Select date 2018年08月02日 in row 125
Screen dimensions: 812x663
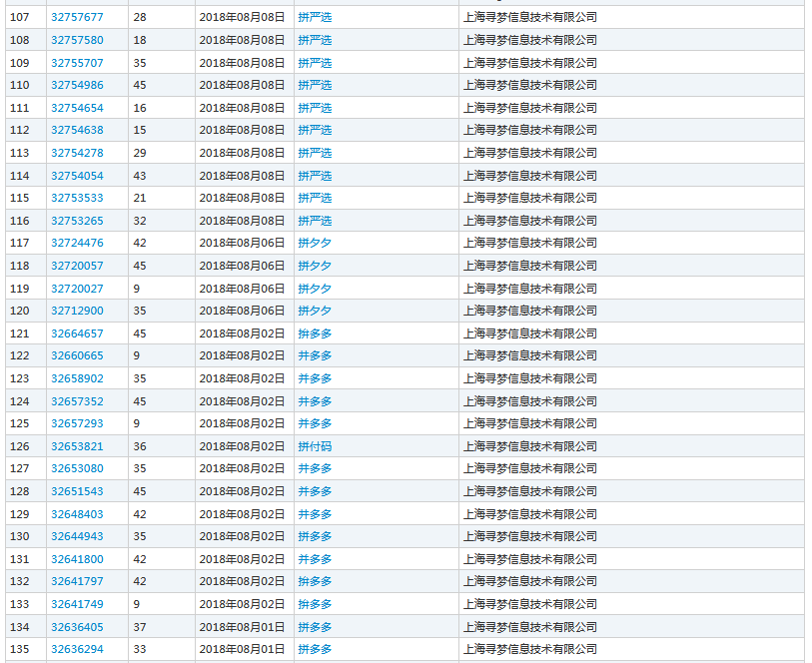(243, 423)
